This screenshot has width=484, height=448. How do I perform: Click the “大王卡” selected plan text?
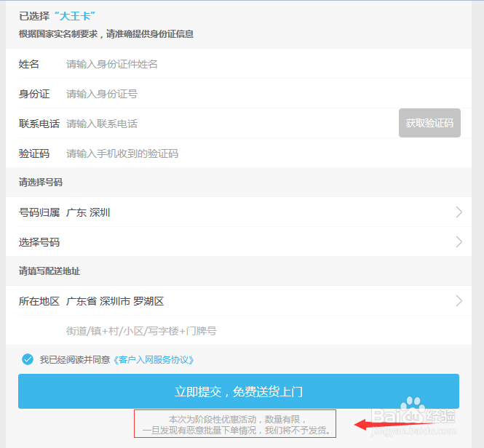(x=75, y=16)
